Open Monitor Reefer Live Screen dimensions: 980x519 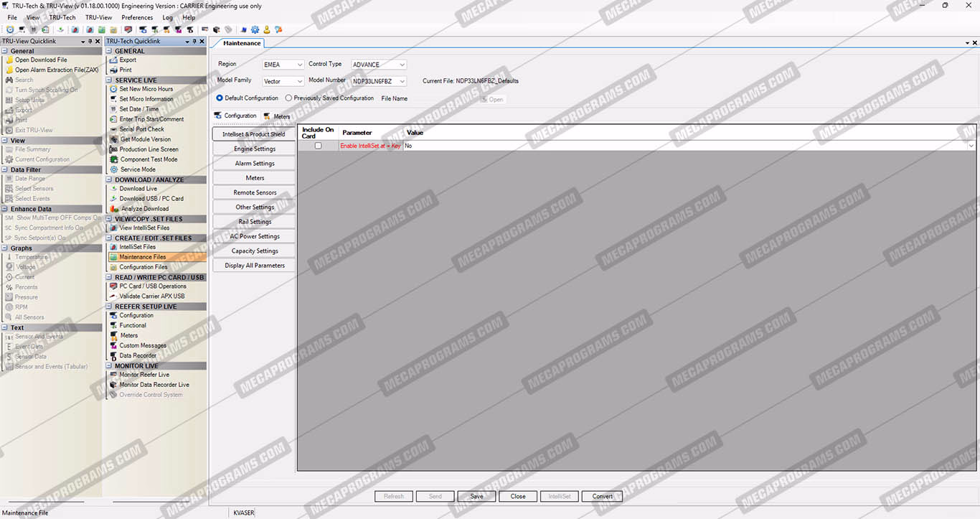[x=144, y=375]
